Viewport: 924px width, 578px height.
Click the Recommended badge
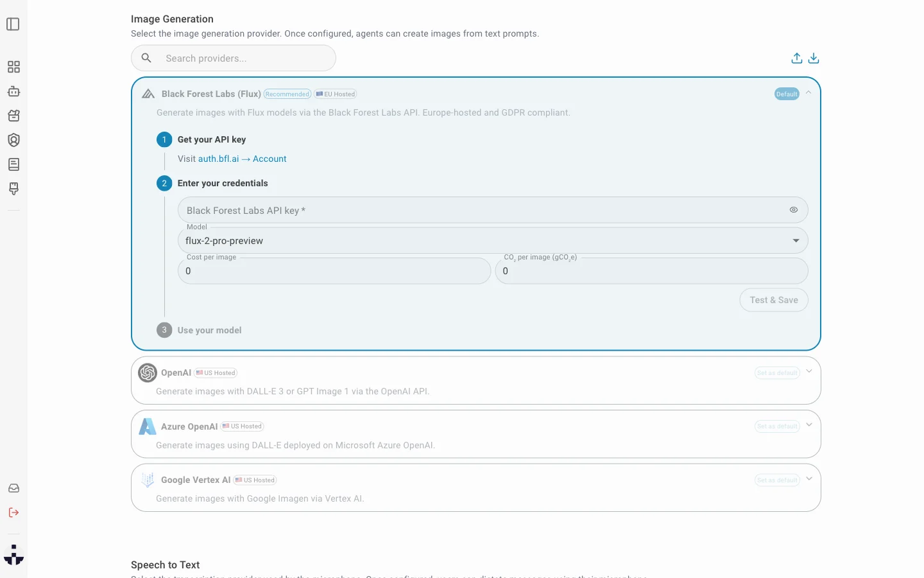[287, 94]
